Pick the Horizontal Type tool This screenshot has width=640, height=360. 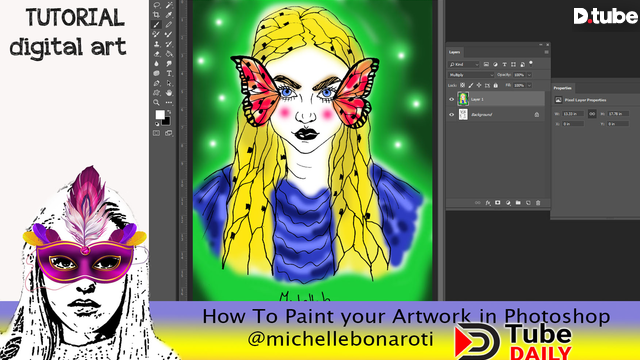point(169,73)
